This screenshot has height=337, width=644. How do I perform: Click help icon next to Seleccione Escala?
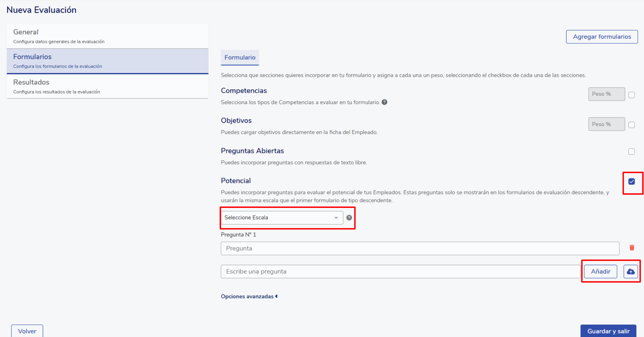pos(349,218)
